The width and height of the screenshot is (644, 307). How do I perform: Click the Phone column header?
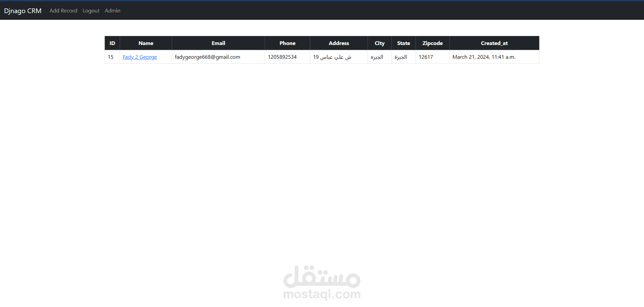(287, 43)
